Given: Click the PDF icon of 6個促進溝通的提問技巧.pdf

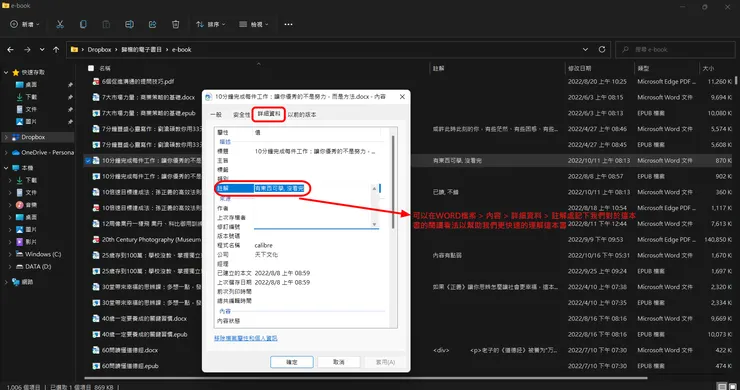Looking at the screenshot, I should tap(96, 81).
